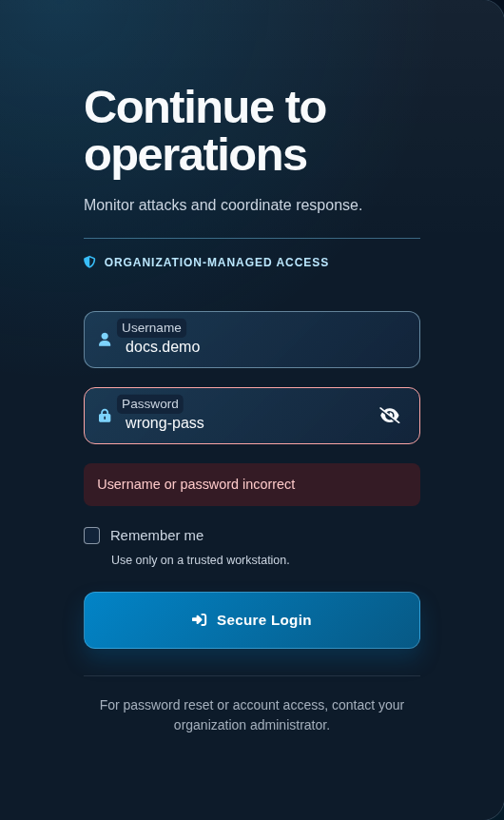Click the floating 'Password' field label

[x=150, y=403]
